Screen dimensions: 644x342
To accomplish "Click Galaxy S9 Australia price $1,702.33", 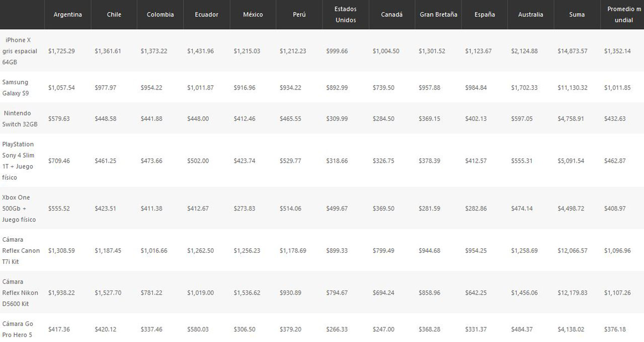I will [524, 88].
